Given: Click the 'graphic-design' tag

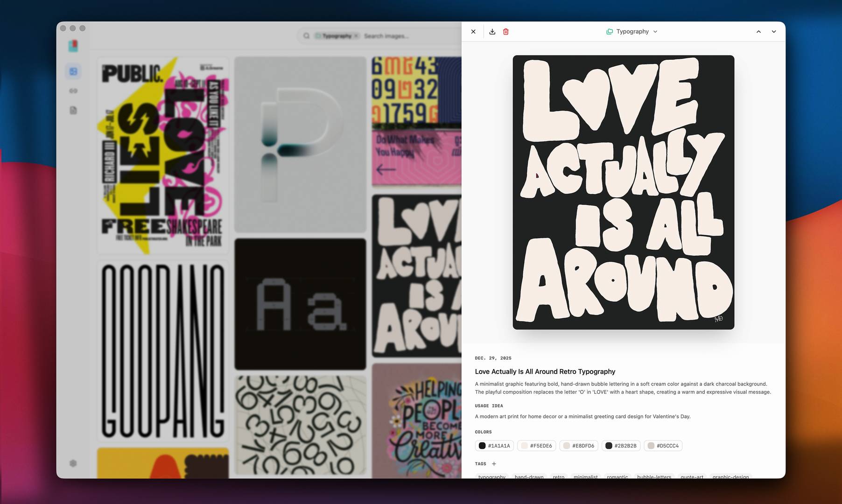Looking at the screenshot, I should [730, 476].
